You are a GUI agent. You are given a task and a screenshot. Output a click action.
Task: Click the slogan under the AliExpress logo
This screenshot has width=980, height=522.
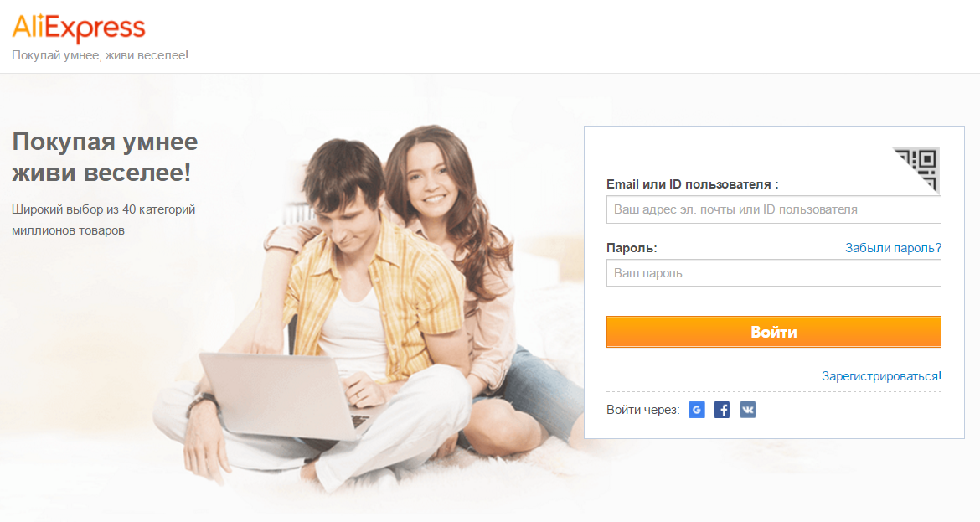click(x=100, y=55)
